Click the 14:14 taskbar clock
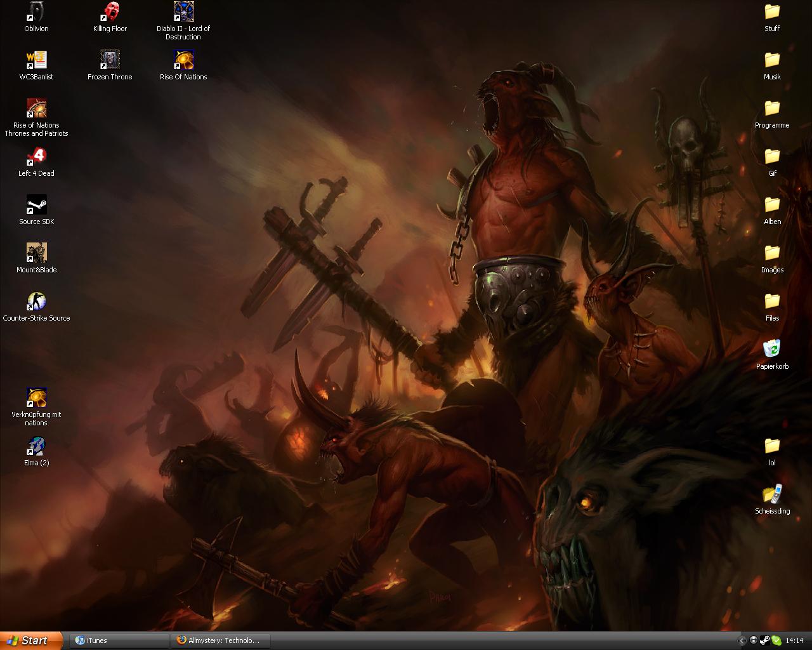 (794, 641)
